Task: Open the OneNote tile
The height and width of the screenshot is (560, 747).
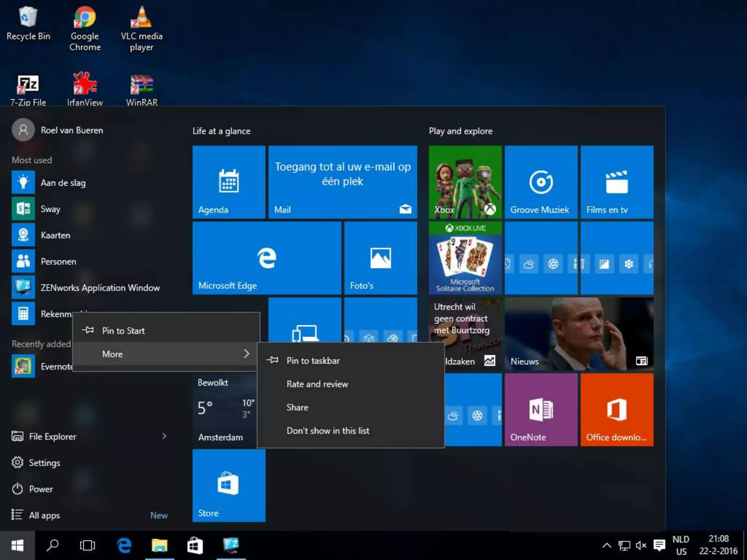Action: click(541, 409)
